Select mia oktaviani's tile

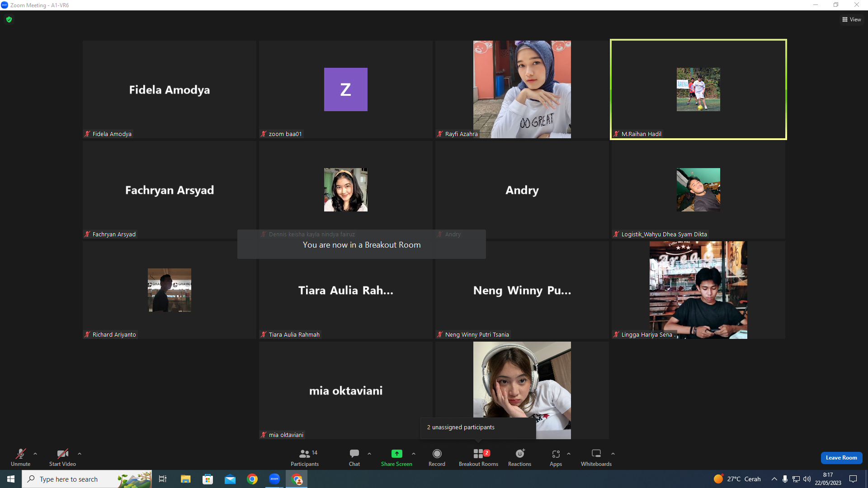point(346,390)
